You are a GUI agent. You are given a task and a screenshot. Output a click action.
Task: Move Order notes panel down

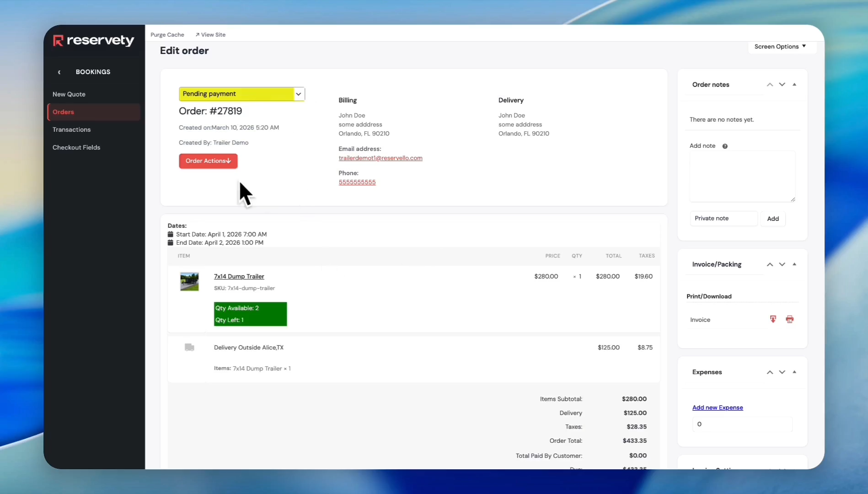[782, 85]
